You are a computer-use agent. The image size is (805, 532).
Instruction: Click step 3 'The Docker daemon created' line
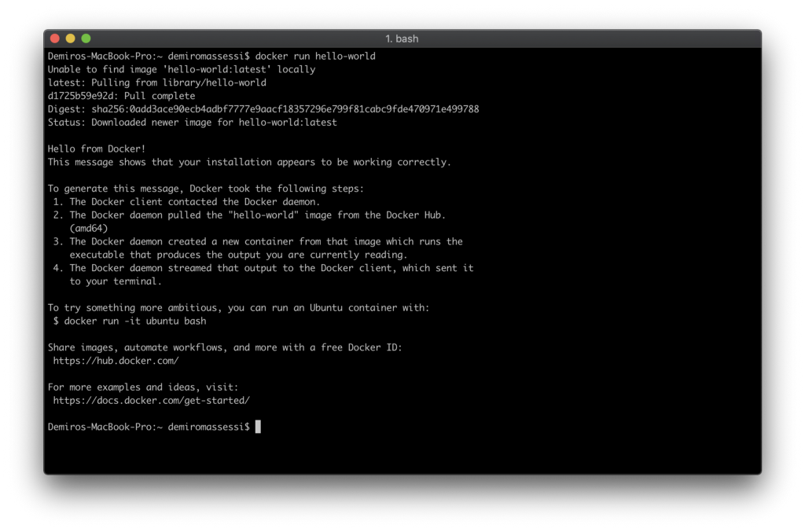[258, 241]
